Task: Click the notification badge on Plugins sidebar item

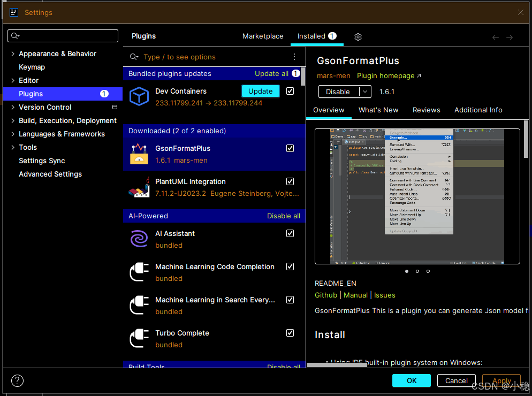Action: point(104,94)
